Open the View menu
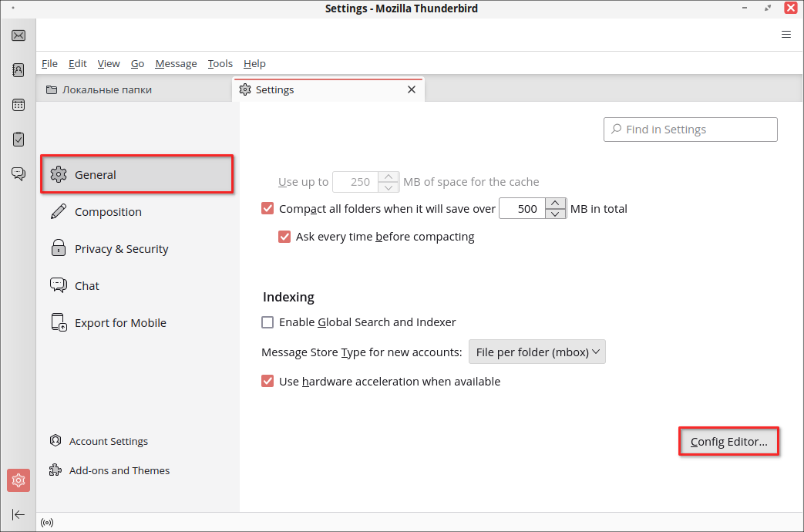Screen dimensions: 804x532 tap(109, 64)
